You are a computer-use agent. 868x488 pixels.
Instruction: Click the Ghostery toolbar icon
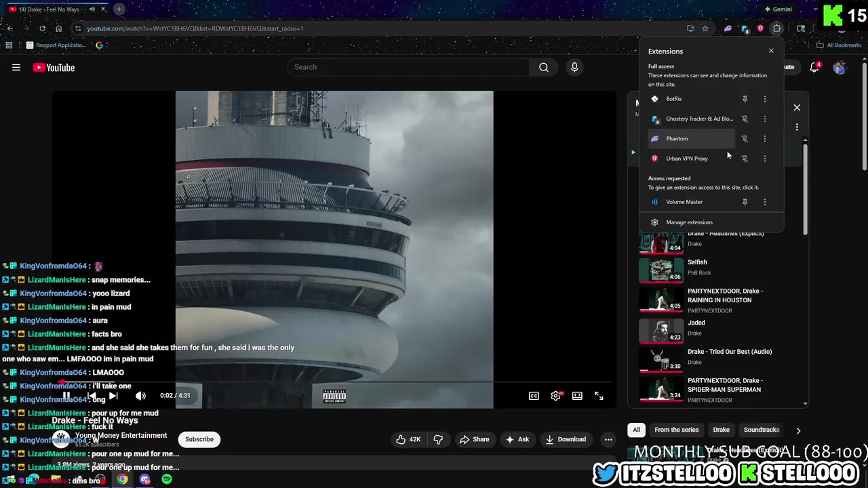[744, 28]
